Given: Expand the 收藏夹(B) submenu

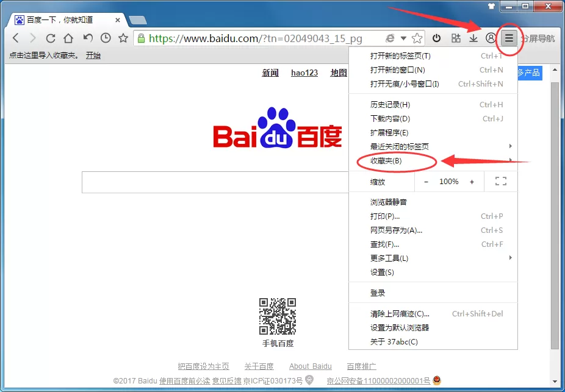Looking at the screenshot, I should [433, 160].
